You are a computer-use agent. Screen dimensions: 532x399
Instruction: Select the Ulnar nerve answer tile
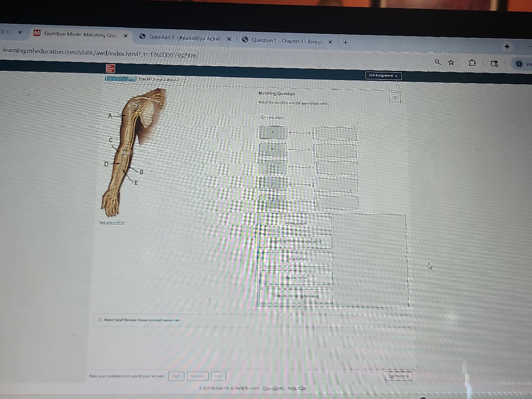pyautogui.click(x=296, y=259)
